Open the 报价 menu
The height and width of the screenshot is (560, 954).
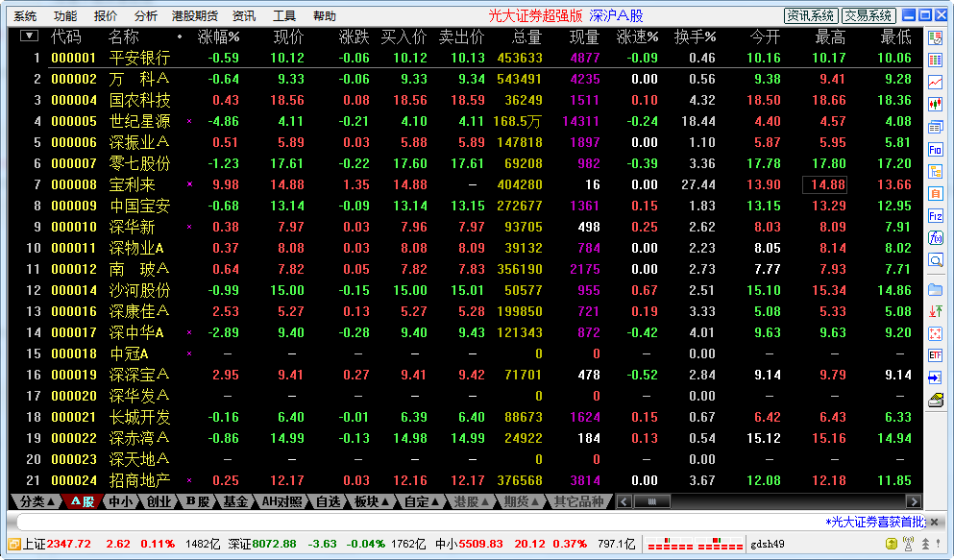(x=106, y=16)
